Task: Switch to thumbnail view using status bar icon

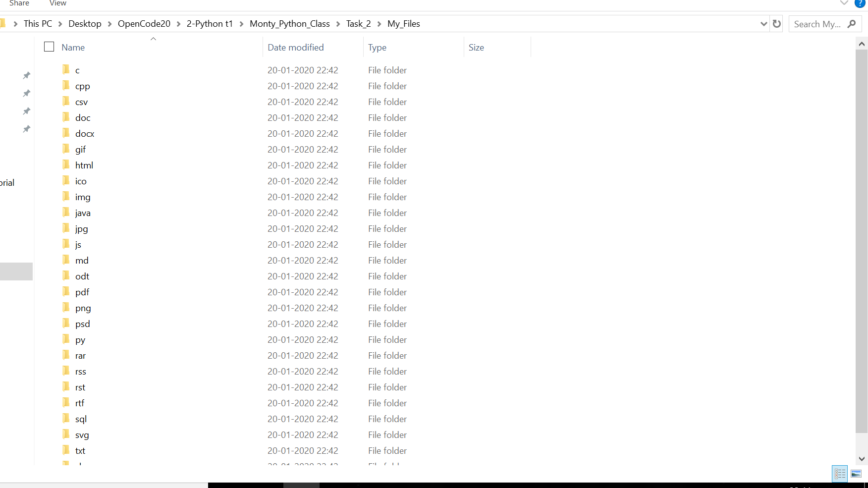Action: pos(856,474)
